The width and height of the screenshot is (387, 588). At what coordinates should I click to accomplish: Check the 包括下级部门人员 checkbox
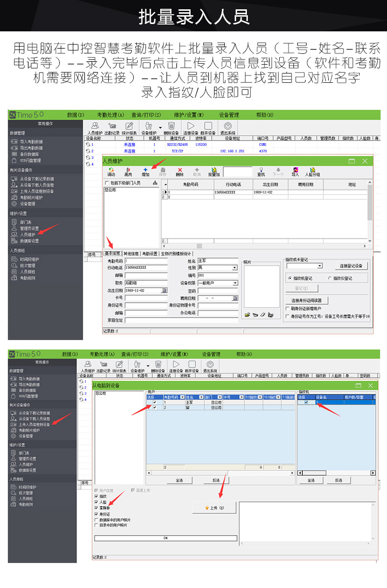click(x=107, y=183)
